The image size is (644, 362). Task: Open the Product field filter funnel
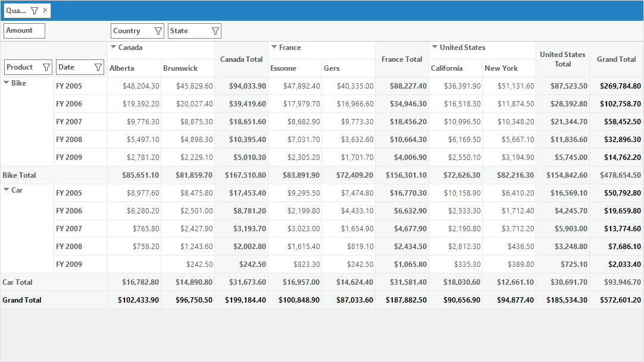click(x=46, y=67)
